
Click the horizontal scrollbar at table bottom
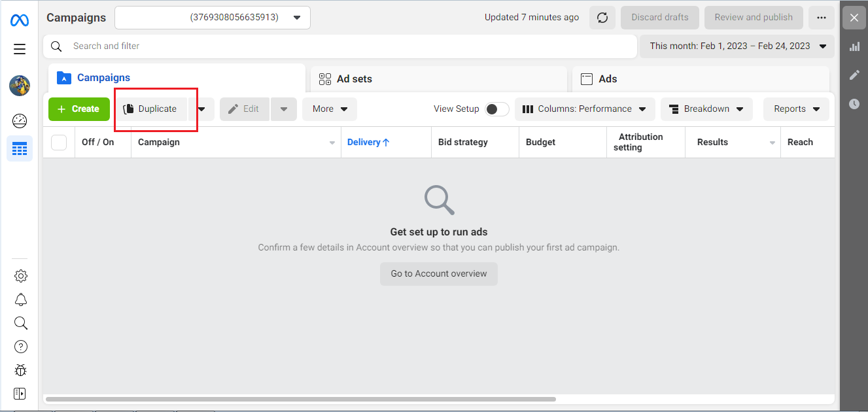point(301,399)
